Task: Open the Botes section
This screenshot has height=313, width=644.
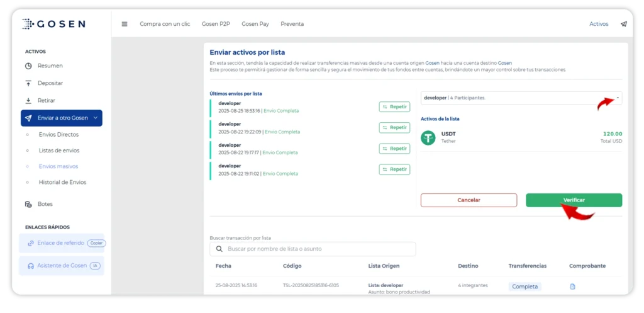Action: coord(45,204)
